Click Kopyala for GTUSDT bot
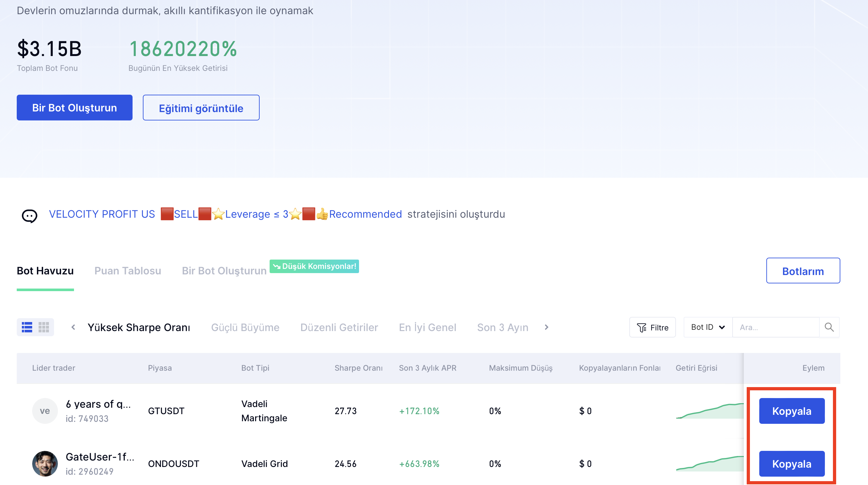868x485 pixels. (x=791, y=411)
